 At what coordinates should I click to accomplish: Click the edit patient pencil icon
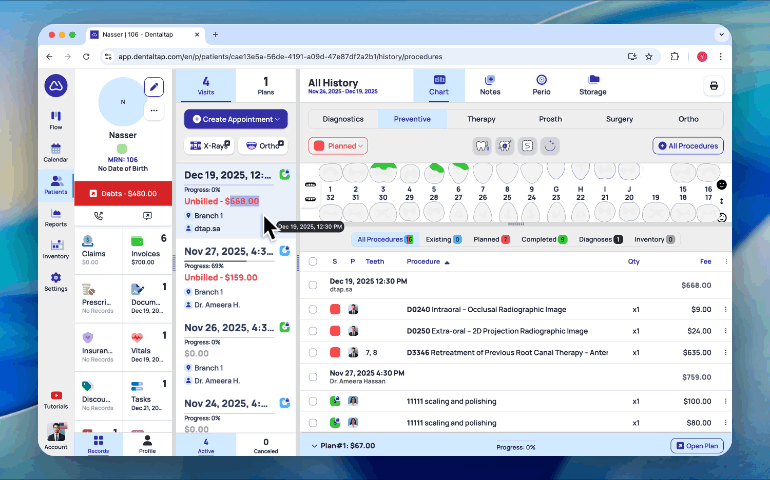[153, 87]
